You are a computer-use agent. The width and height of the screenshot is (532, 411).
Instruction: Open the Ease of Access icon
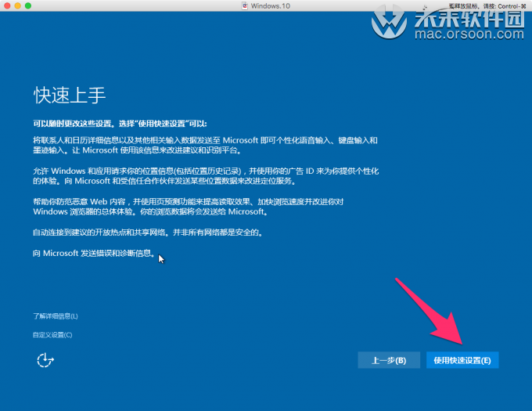click(45, 360)
